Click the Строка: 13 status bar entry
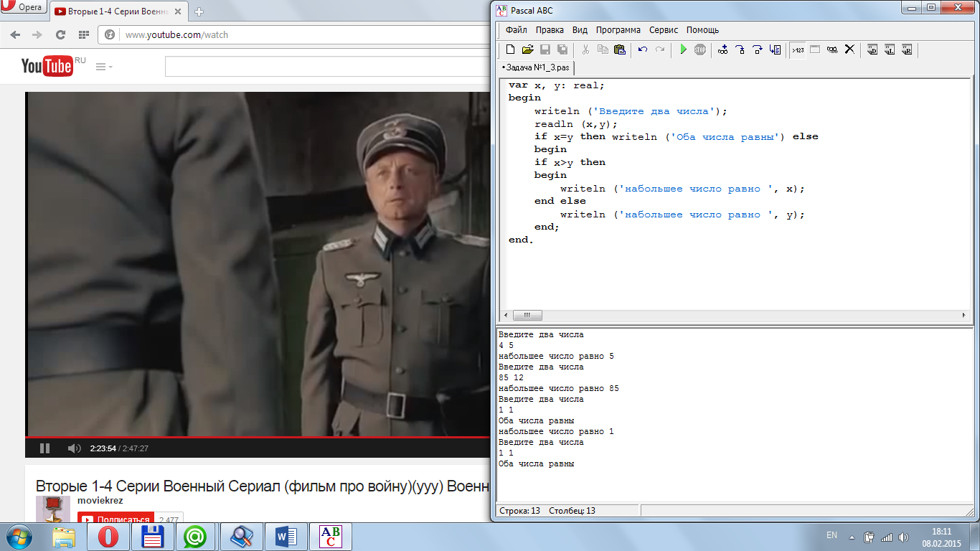The width and height of the screenshot is (980, 551). [519, 511]
